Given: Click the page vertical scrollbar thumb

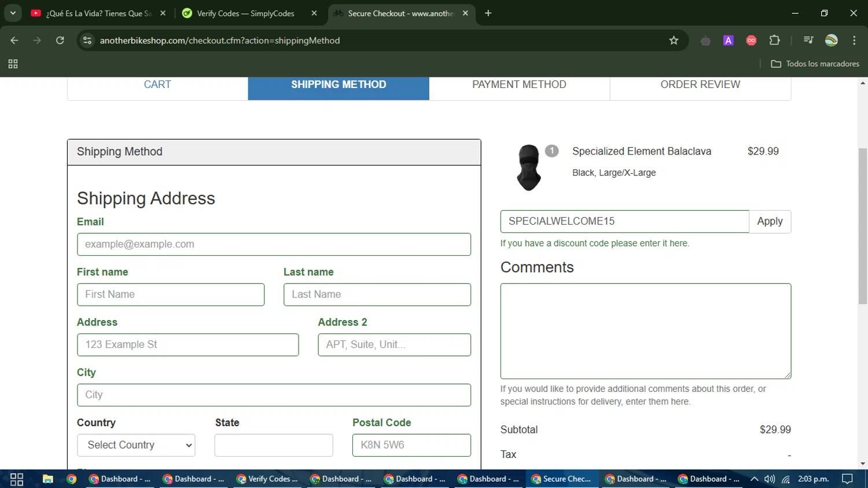Looking at the screenshot, I should (x=863, y=226).
